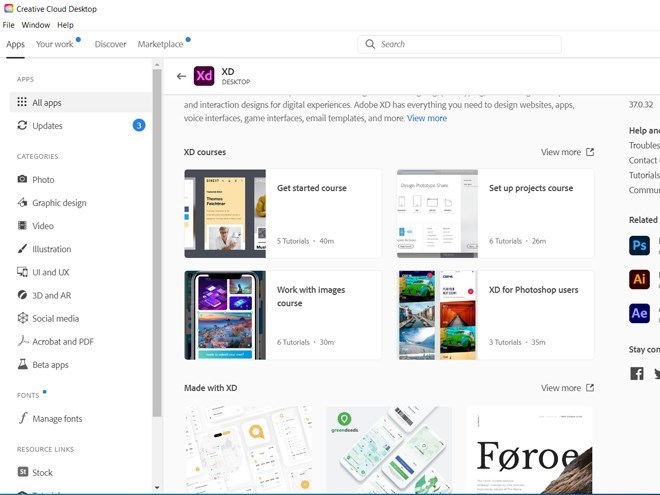The height and width of the screenshot is (495, 660).
Task: Click the Search input field
Action: click(459, 44)
